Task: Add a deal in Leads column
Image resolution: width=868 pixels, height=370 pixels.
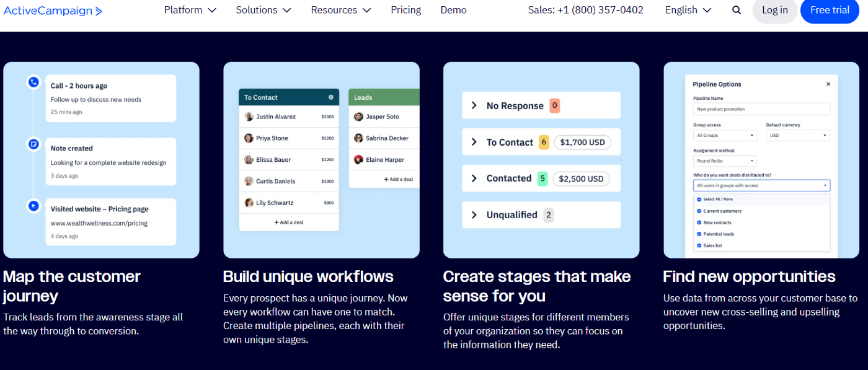Action: coord(398,179)
